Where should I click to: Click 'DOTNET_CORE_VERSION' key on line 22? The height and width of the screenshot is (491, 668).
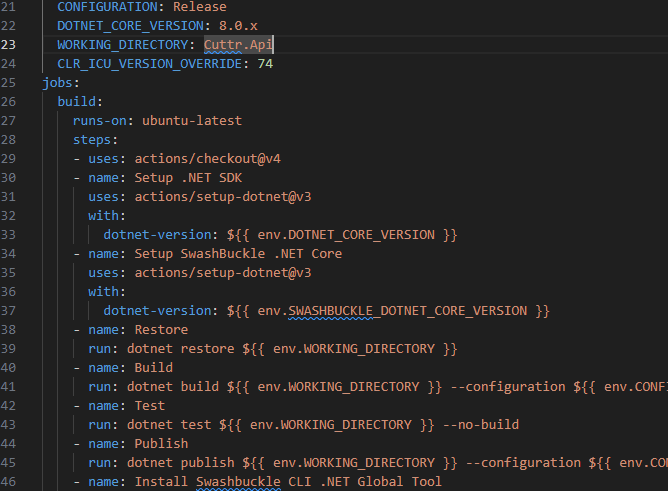click(130, 26)
